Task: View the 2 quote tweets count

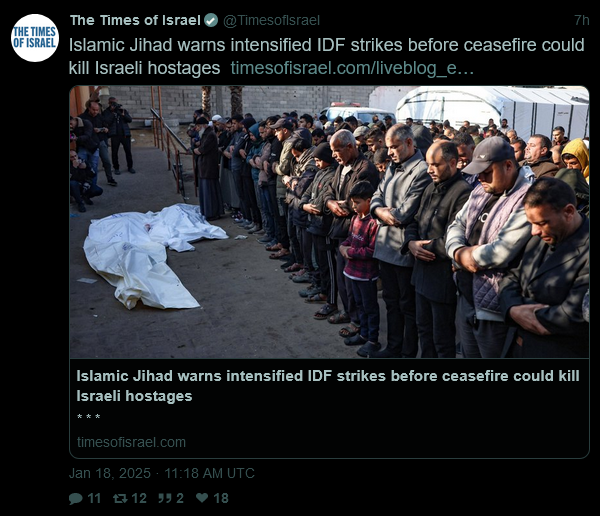Action: 180,498
